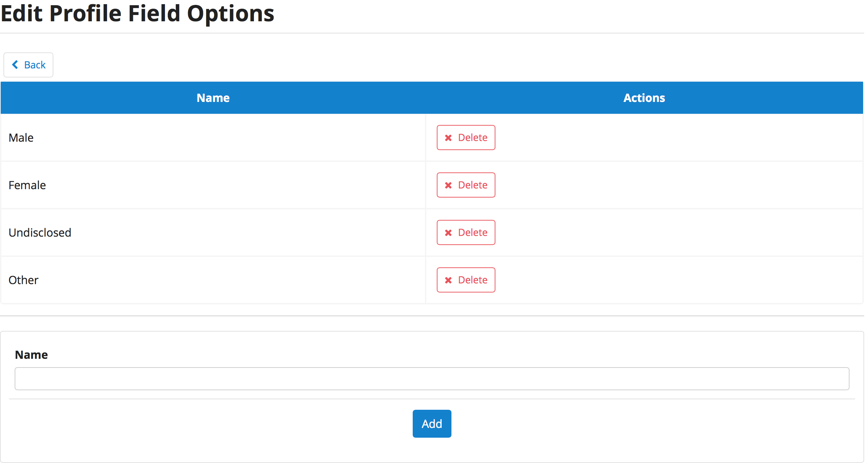The image size is (868, 467).
Task: Select the Female row name cell
Action: (x=213, y=185)
